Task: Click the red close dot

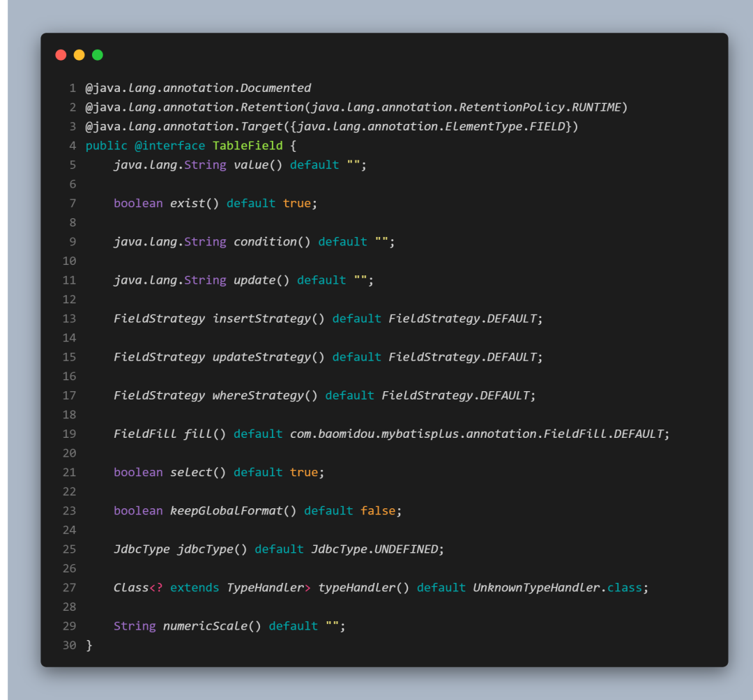Action: click(x=61, y=55)
